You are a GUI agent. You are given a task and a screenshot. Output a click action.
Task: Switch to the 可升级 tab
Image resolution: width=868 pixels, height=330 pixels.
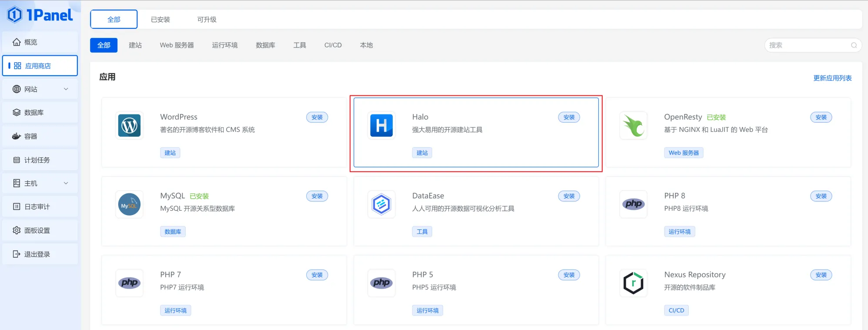coord(207,20)
